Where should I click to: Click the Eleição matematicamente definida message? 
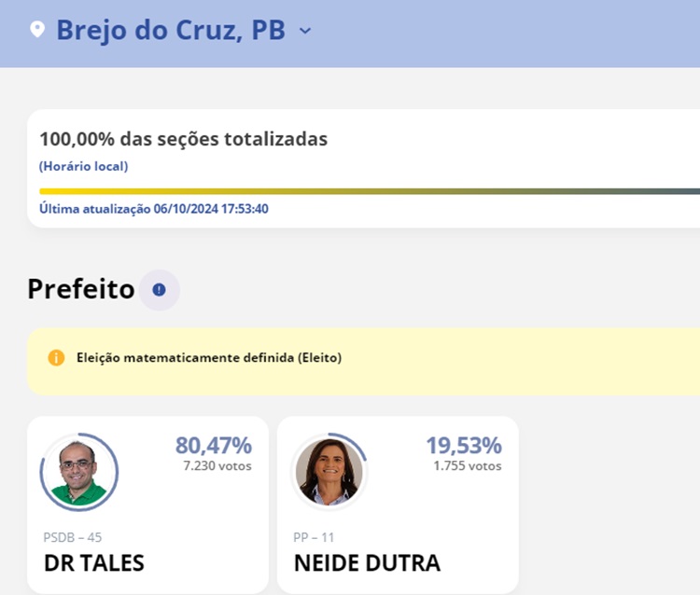tap(209, 357)
